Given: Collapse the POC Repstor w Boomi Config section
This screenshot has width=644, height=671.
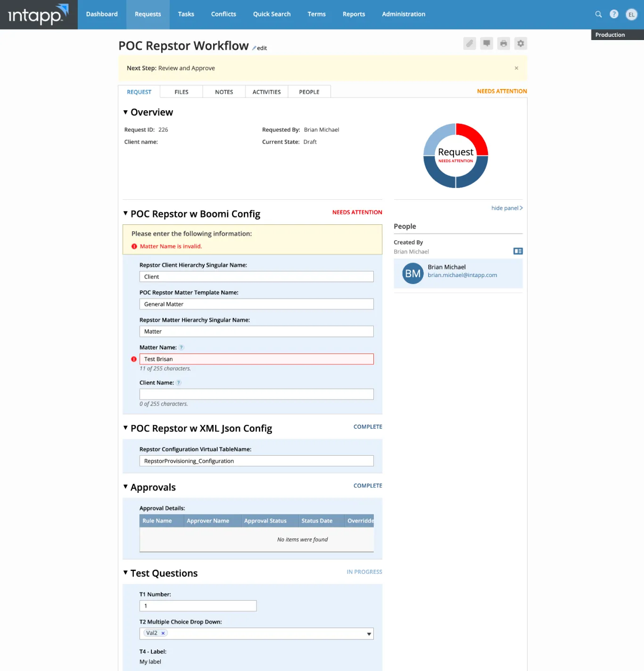Looking at the screenshot, I should coord(125,213).
